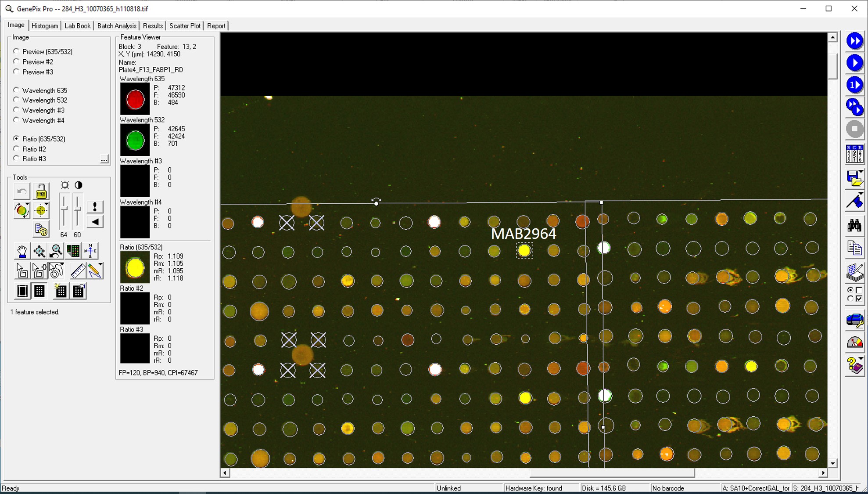Switch to the Histogram tab
Screen dimensions: 868x494
point(45,26)
